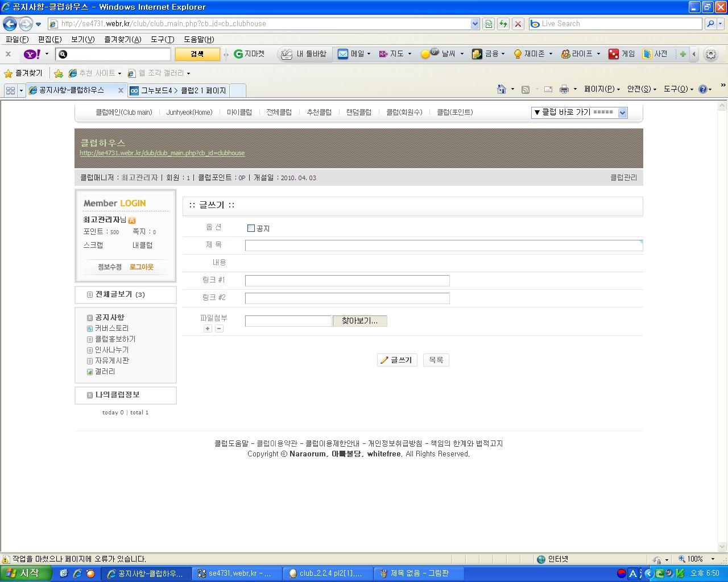Click into the 제목 input field

tap(443, 246)
